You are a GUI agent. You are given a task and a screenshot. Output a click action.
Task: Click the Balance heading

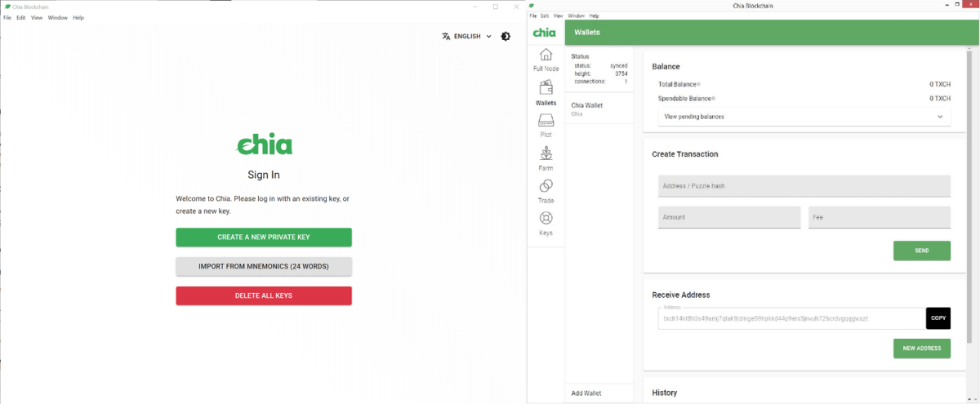coord(666,66)
